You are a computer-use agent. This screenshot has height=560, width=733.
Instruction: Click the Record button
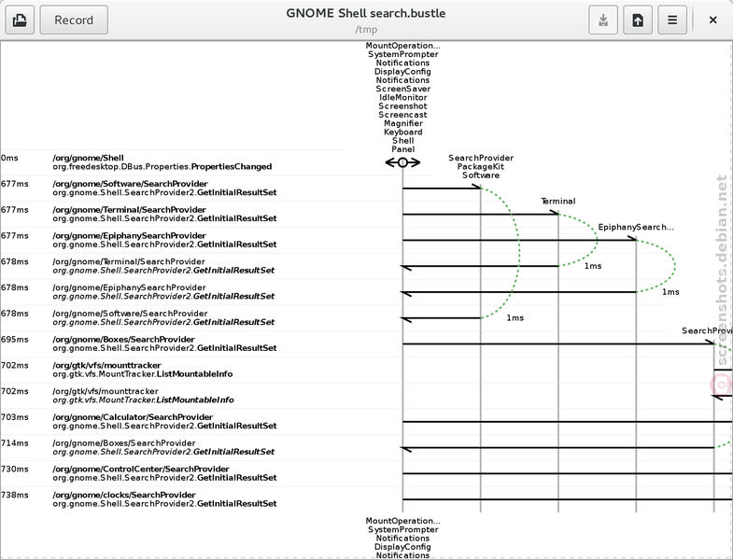click(x=74, y=21)
